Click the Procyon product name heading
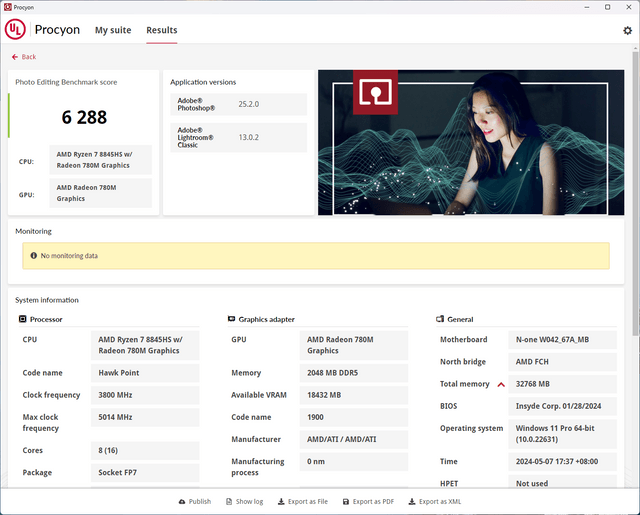 click(57, 30)
